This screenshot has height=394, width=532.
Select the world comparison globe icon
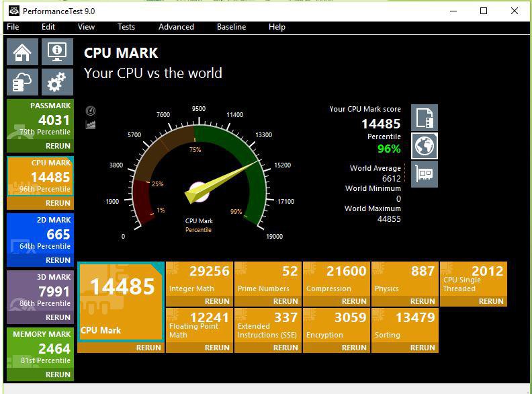click(x=425, y=146)
